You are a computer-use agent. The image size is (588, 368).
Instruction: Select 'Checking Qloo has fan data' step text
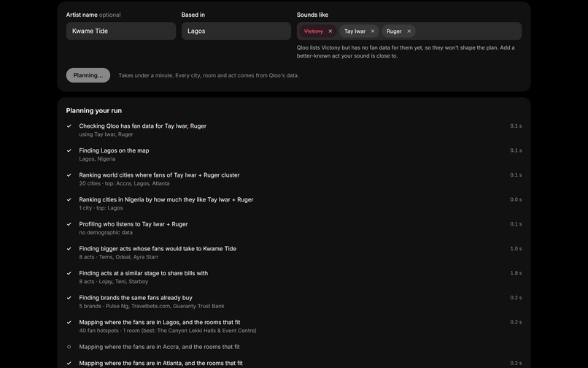(x=142, y=126)
